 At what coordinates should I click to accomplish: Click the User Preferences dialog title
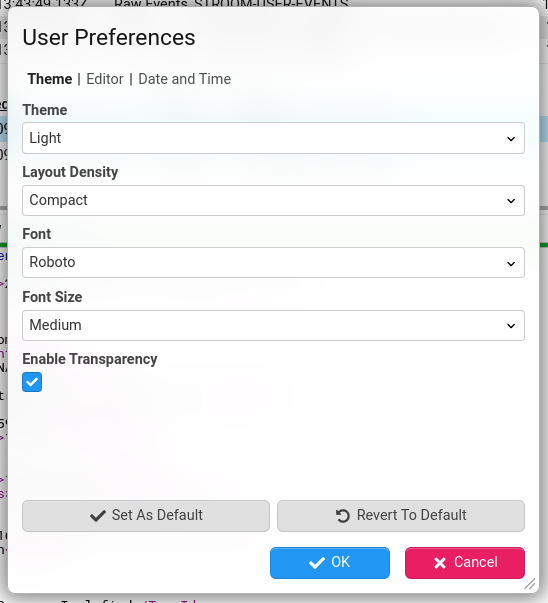pyautogui.click(x=109, y=38)
